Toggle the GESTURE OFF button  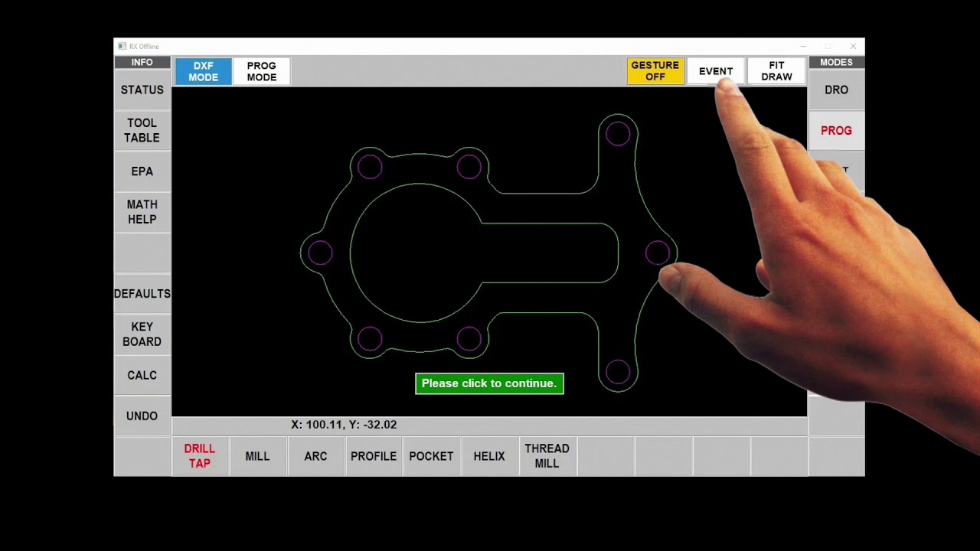[655, 71]
